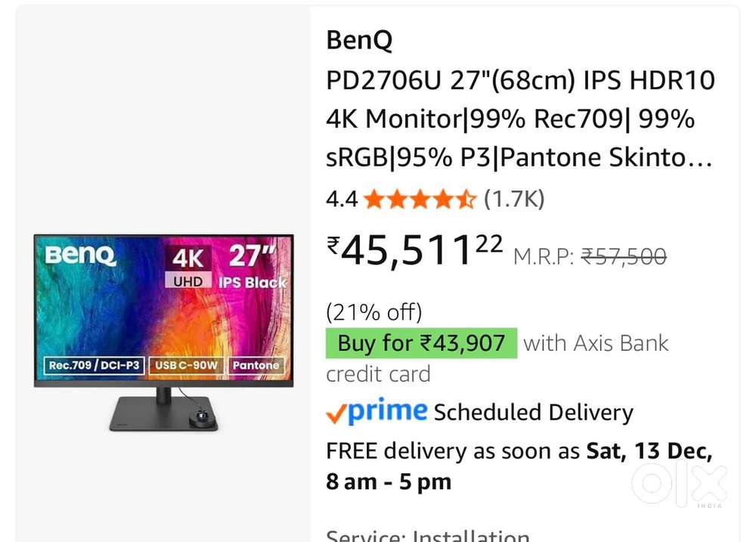This screenshot has width=756, height=542.
Task: Open the 1.7K ratings count
Action: point(514,200)
